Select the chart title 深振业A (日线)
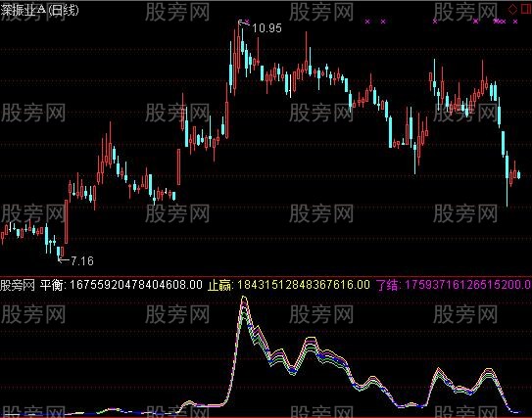Viewport: 532px width, 418px height. coord(40,10)
